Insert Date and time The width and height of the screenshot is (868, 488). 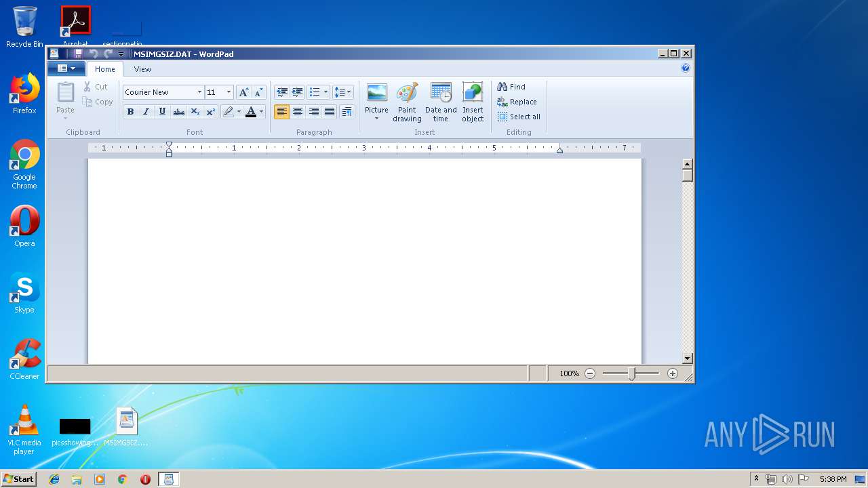tap(441, 102)
